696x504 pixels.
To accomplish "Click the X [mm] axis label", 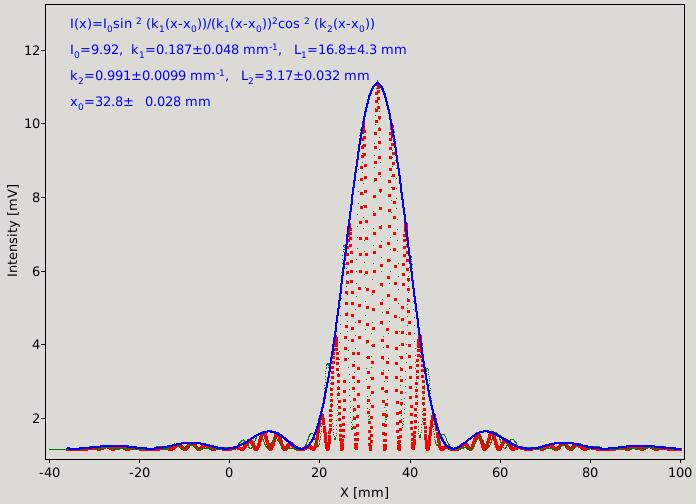I will pos(364,492).
